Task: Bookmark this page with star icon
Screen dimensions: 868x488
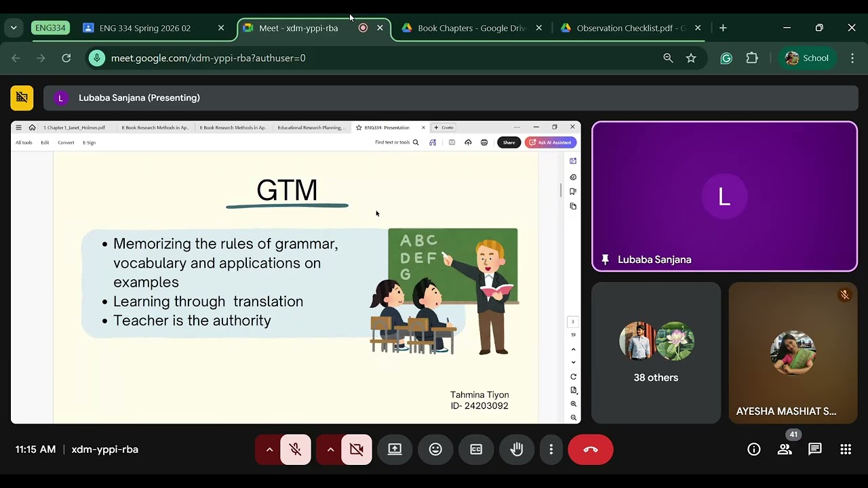Action: pos(691,58)
